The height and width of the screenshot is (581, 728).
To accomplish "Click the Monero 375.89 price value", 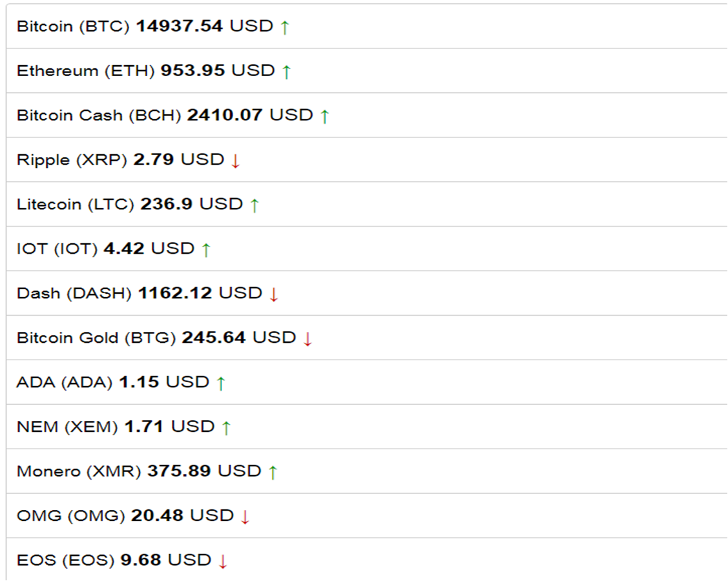I will [x=179, y=471].
